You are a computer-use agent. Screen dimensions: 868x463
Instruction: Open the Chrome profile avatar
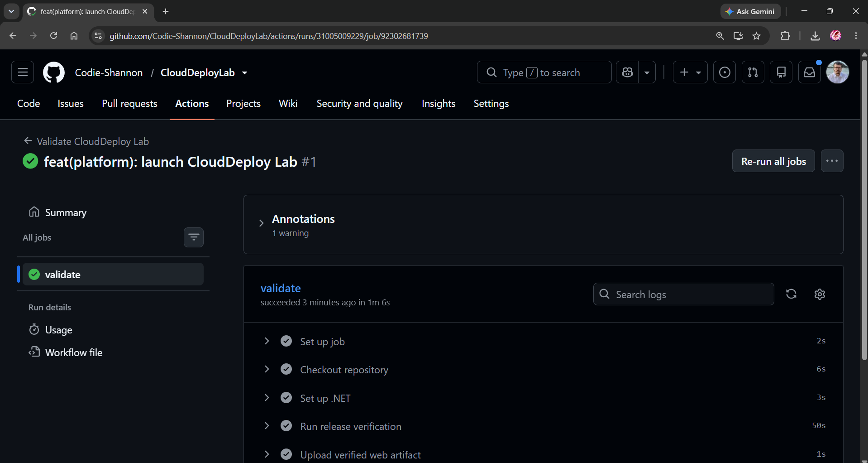836,36
